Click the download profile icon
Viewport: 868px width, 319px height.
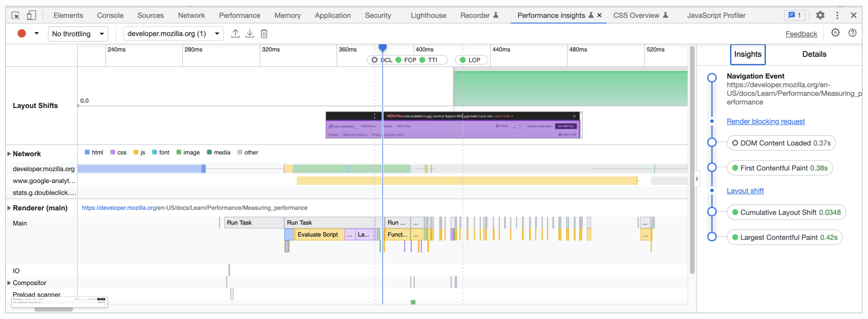250,33
